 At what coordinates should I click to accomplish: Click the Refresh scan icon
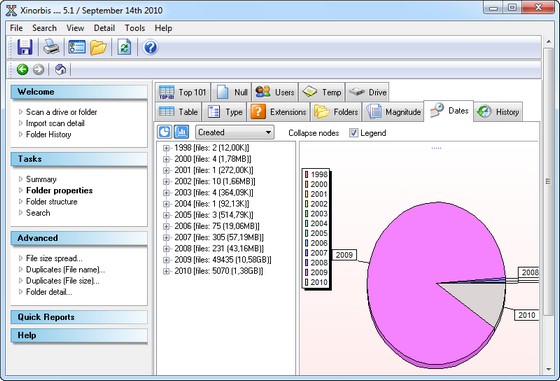[x=124, y=47]
